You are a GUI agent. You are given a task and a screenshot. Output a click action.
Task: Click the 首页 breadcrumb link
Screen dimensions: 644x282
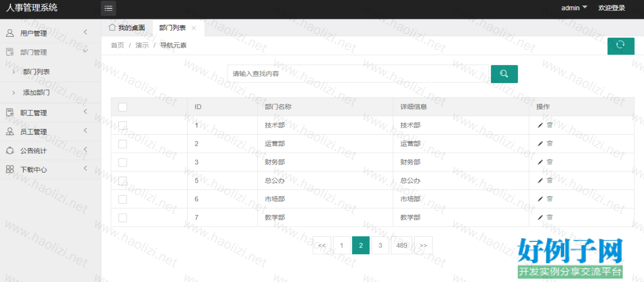pyautogui.click(x=117, y=45)
